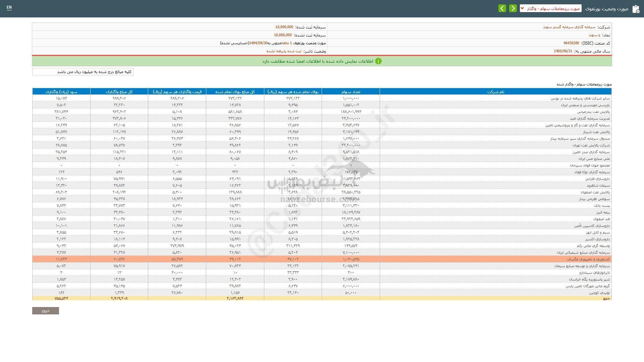This screenshot has width=644, height=362.
Task: Select the بیمه البرز table row
Action: 603,213
